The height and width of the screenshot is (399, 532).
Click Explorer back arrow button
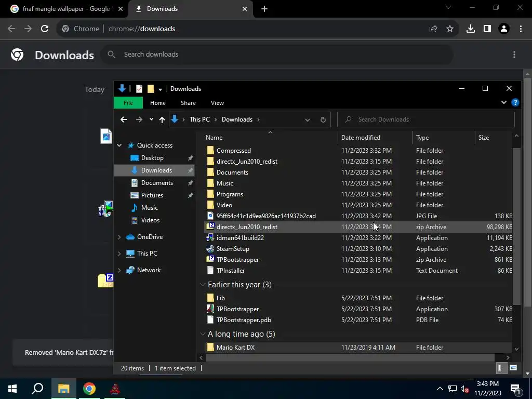[124, 119]
